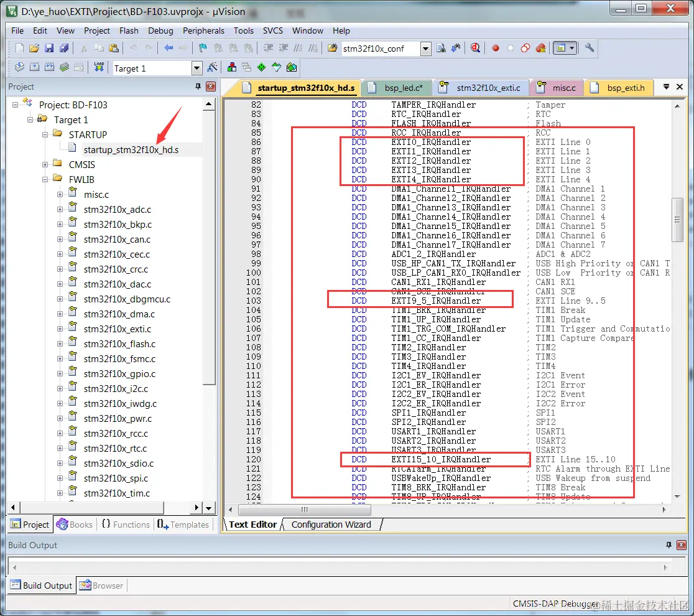Switch to the misc.c editor tab
The height and width of the screenshot is (616, 694).
(557, 88)
